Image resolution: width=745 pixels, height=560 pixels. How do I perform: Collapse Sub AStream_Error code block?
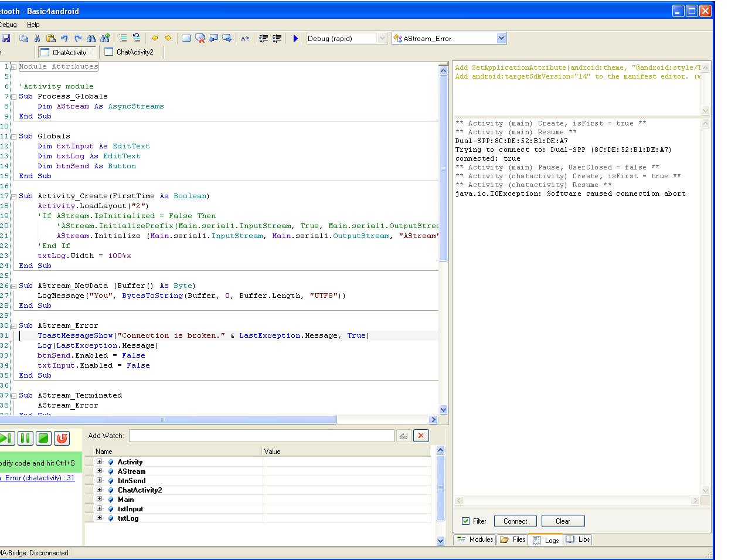(x=13, y=325)
